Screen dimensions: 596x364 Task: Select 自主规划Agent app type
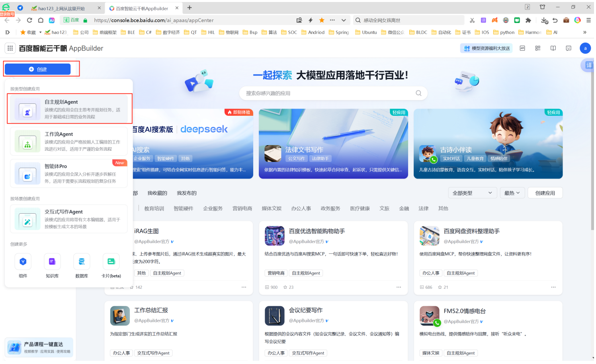pyautogui.click(x=69, y=109)
